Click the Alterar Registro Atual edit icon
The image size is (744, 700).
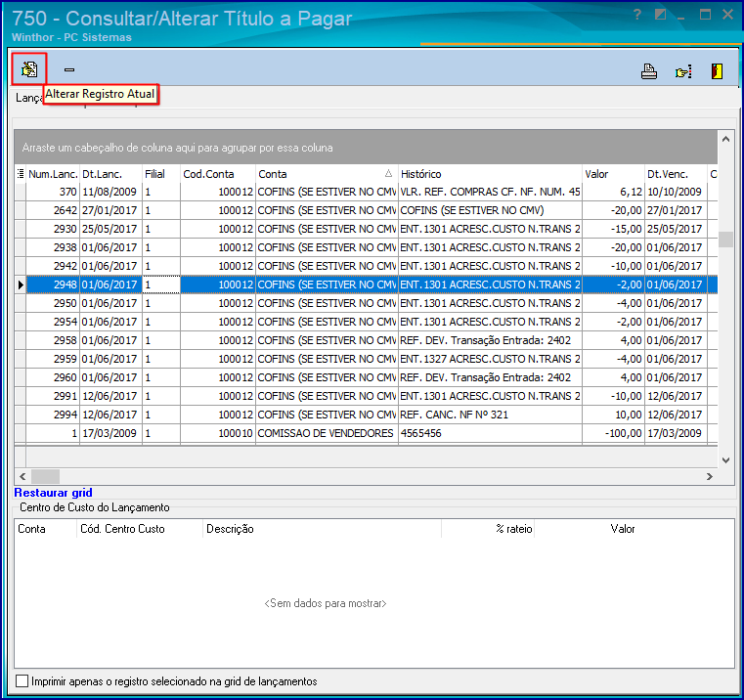[x=29, y=69]
